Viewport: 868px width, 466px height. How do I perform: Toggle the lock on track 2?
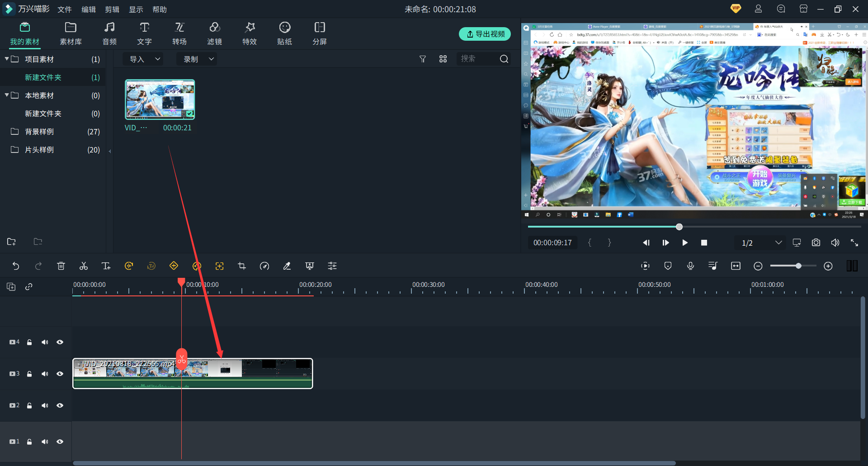pyautogui.click(x=29, y=405)
